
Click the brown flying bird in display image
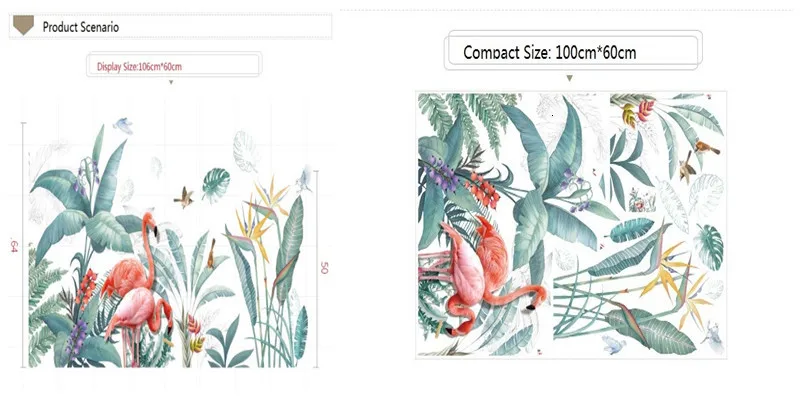pyautogui.click(x=184, y=197)
